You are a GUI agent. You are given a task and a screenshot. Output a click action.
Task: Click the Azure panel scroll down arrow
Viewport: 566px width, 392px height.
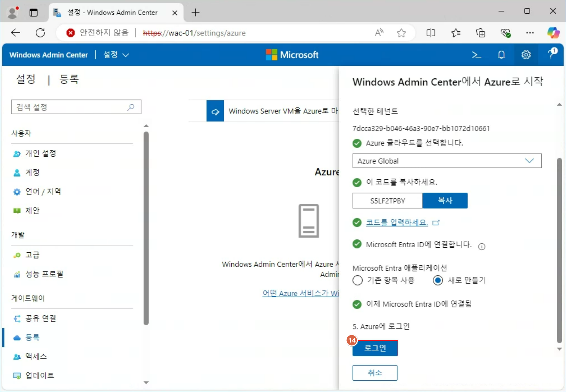[559, 349]
